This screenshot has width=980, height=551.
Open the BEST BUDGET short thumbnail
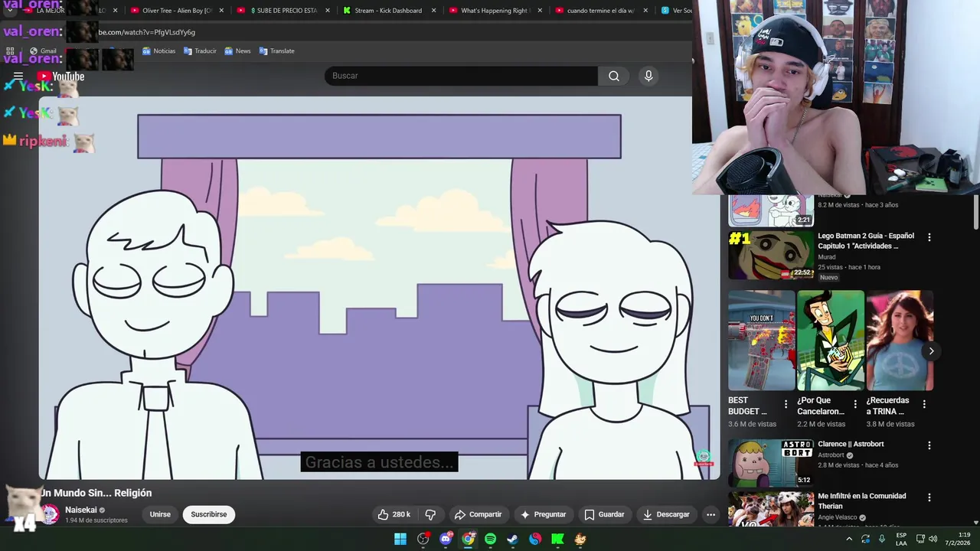click(762, 341)
